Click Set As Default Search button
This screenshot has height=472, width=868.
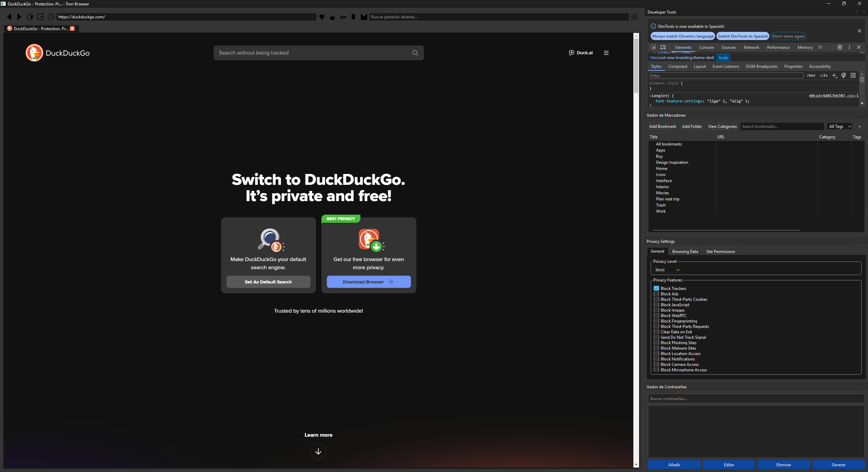(268, 282)
